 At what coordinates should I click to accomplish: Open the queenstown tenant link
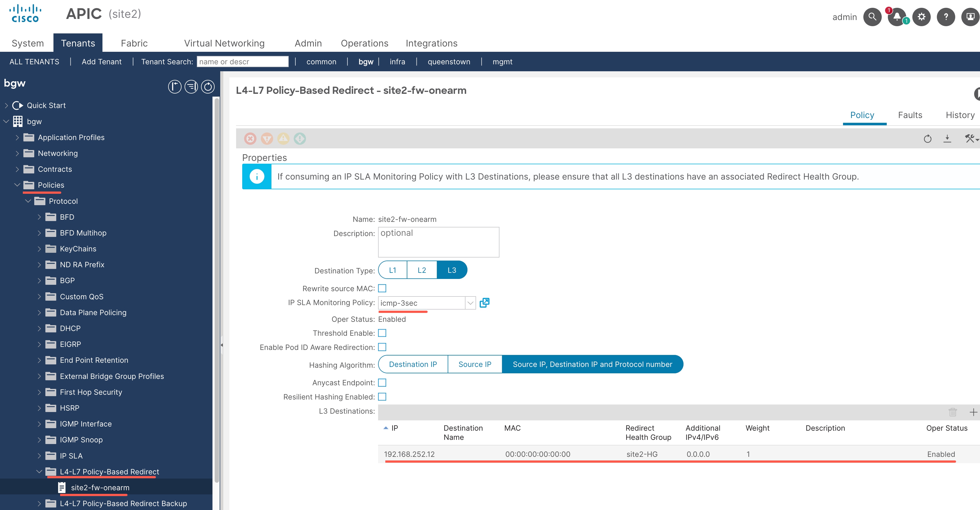pos(449,62)
